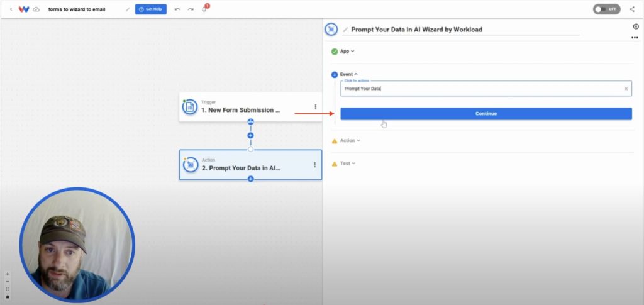644x305 pixels.
Task: Clear the selected event with X
Action: click(626, 89)
